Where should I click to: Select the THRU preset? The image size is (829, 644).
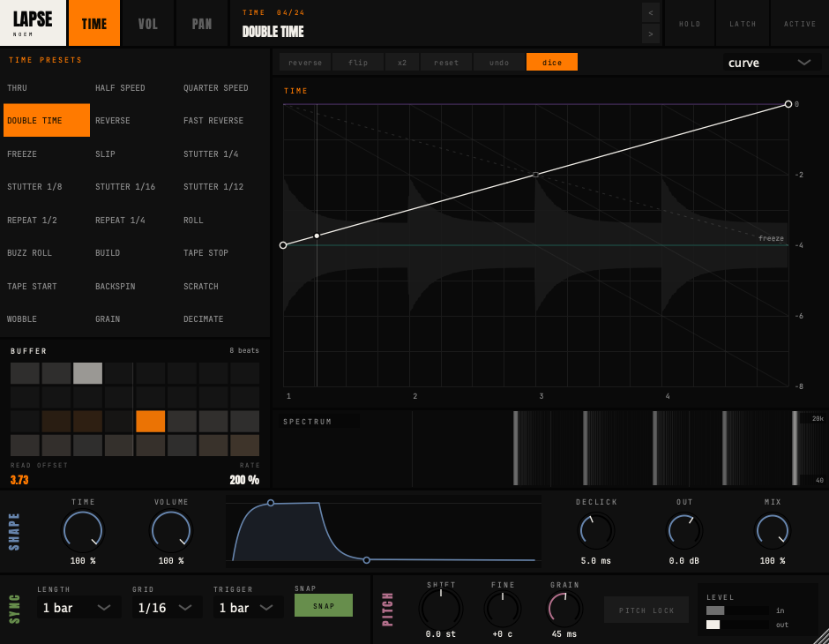(x=47, y=87)
